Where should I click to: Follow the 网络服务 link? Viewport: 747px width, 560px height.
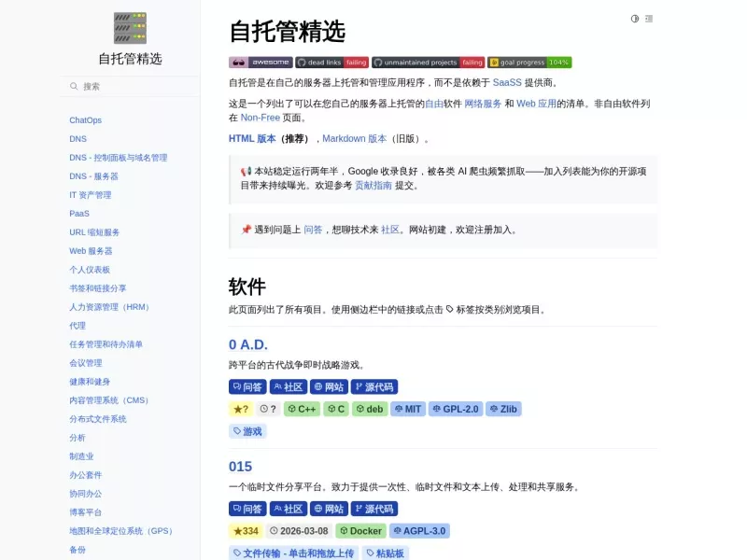click(x=483, y=104)
